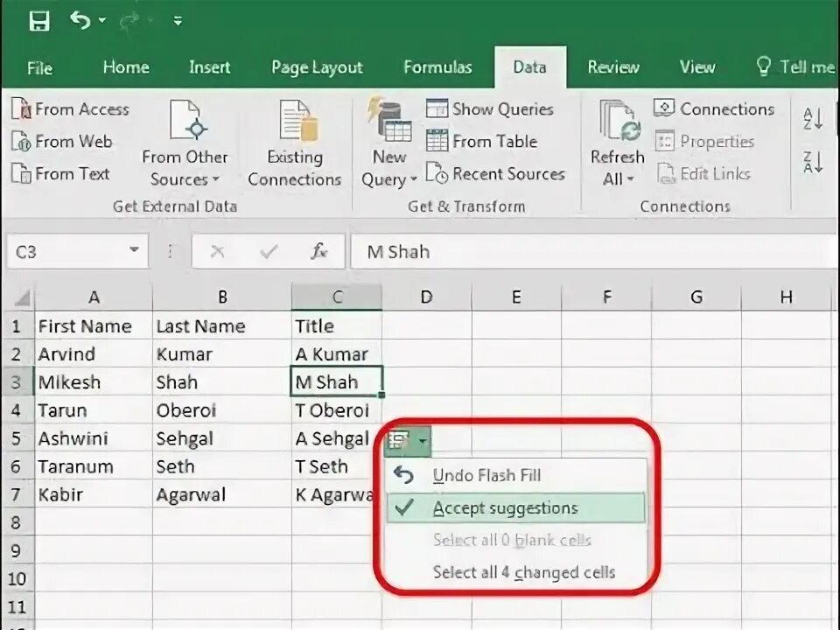The height and width of the screenshot is (630, 840).
Task: Sort Z to A descending
Action: [x=813, y=162]
